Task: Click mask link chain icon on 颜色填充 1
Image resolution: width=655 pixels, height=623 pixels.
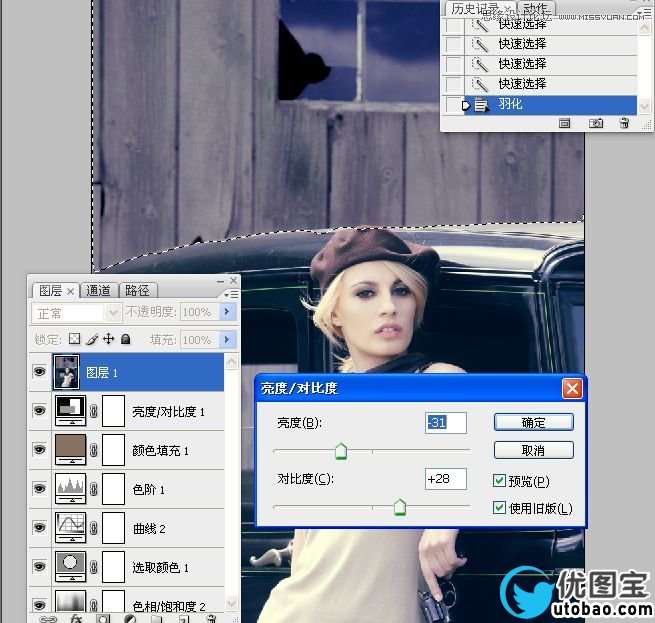Action: coord(94,450)
